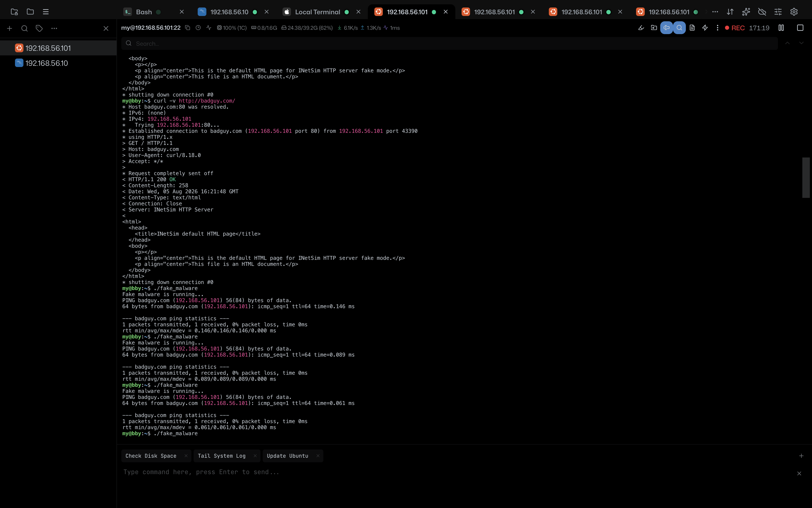Open the terminal toolbar vertical dots menu
This screenshot has height=508, width=812.
point(717,28)
